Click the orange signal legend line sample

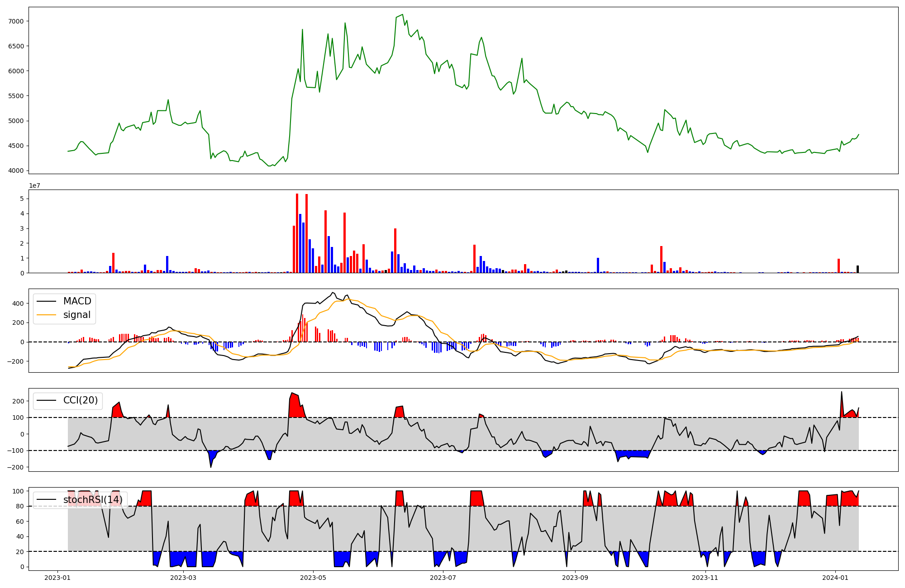click(46, 315)
